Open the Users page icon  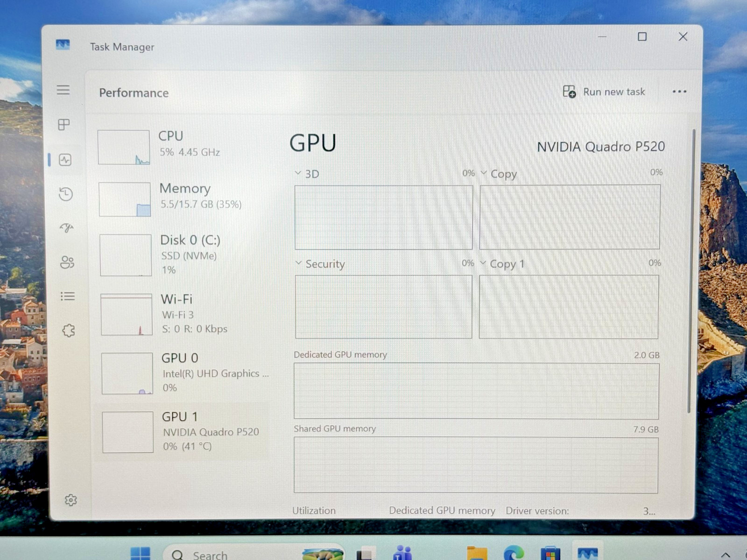click(x=67, y=262)
